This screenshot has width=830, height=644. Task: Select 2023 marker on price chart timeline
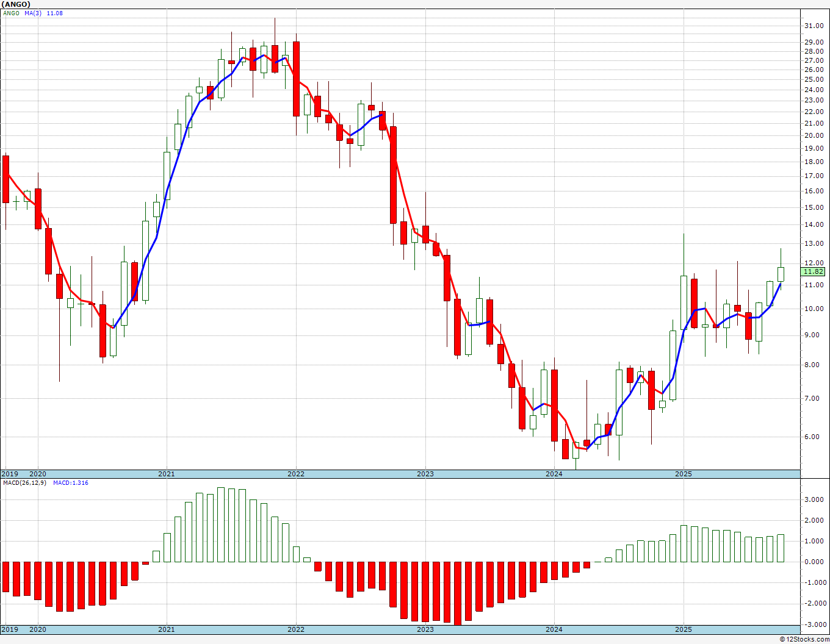click(425, 474)
